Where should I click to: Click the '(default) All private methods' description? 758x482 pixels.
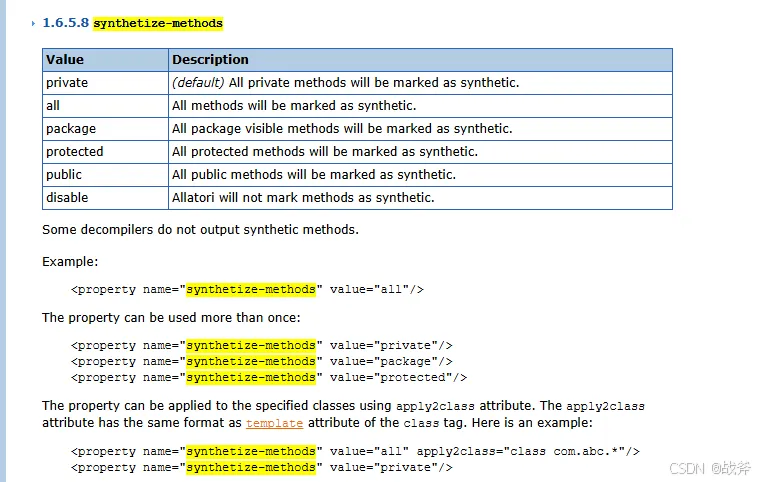(345, 83)
